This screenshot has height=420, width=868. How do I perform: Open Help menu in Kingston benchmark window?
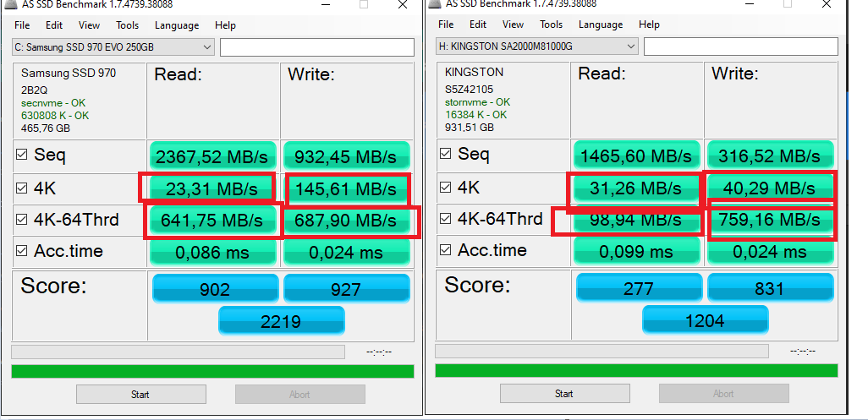649,25
